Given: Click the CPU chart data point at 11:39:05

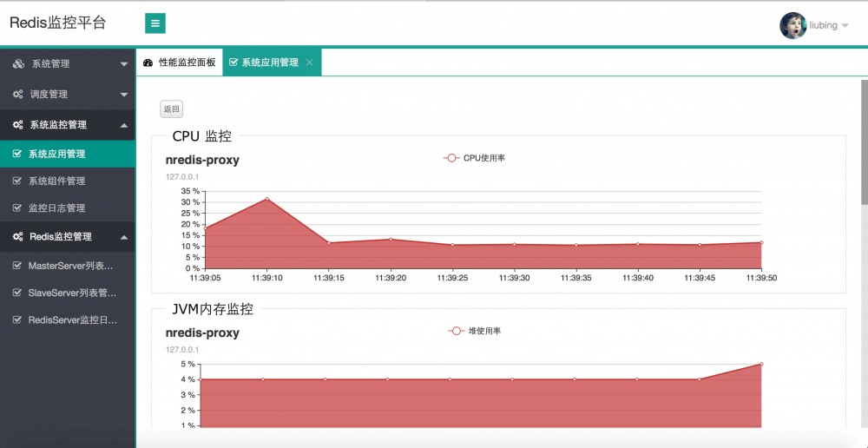Looking at the screenshot, I should coord(206,228).
